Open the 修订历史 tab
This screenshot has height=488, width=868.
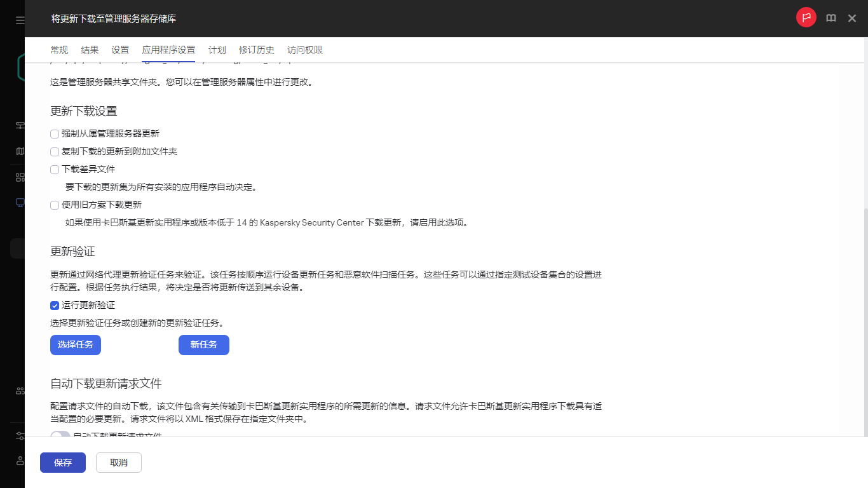point(256,50)
